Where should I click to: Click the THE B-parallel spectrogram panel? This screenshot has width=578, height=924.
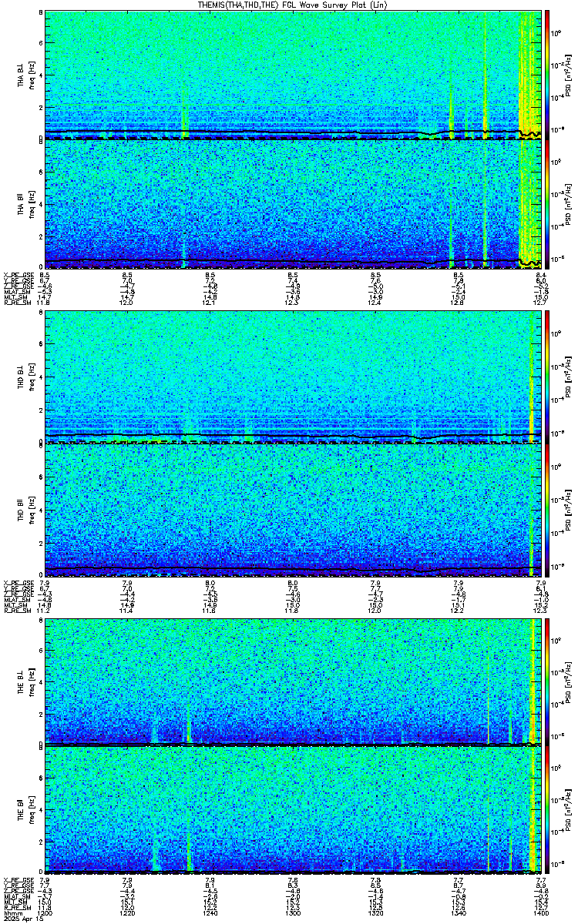tap(293, 809)
